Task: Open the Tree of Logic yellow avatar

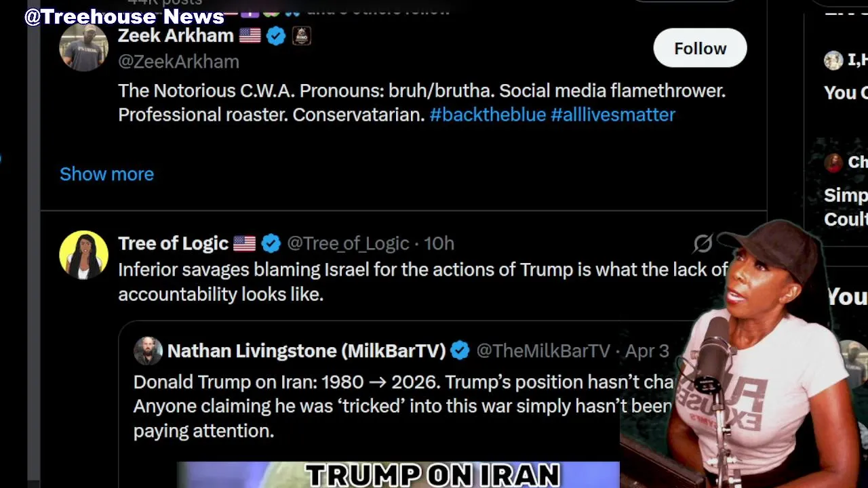Action: tap(83, 255)
